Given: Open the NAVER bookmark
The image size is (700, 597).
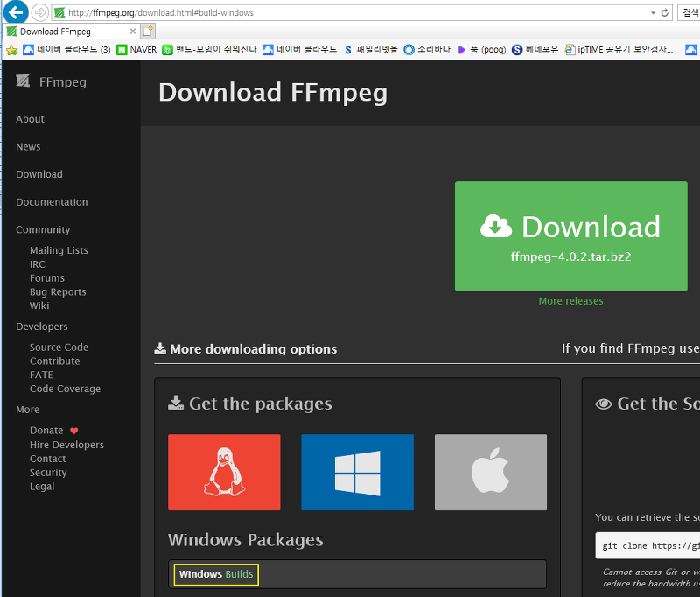Looking at the screenshot, I should [136, 50].
